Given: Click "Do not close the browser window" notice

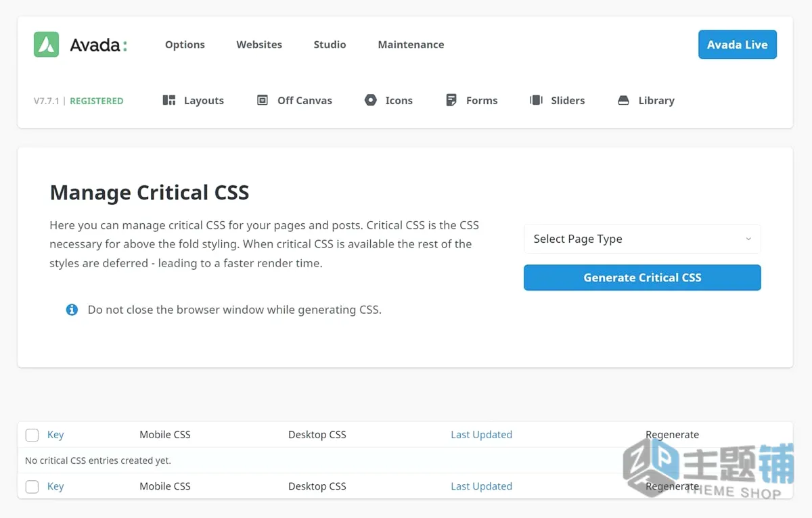Looking at the screenshot, I should [x=235, y=310].
